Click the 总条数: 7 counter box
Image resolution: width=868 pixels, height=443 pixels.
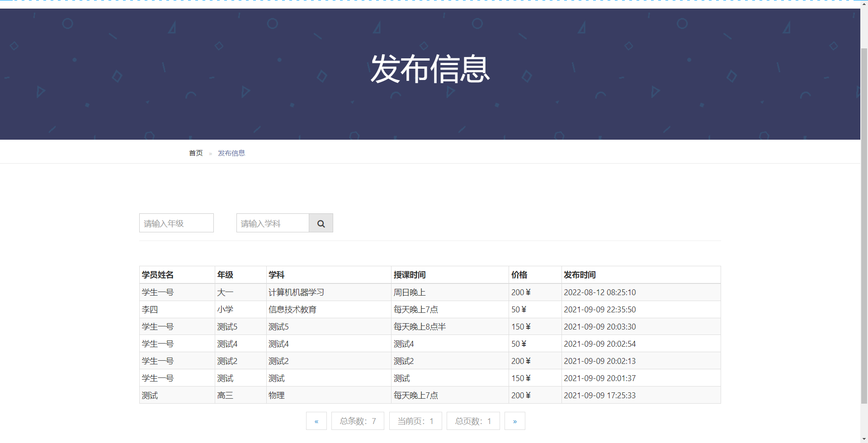[358, 421]
